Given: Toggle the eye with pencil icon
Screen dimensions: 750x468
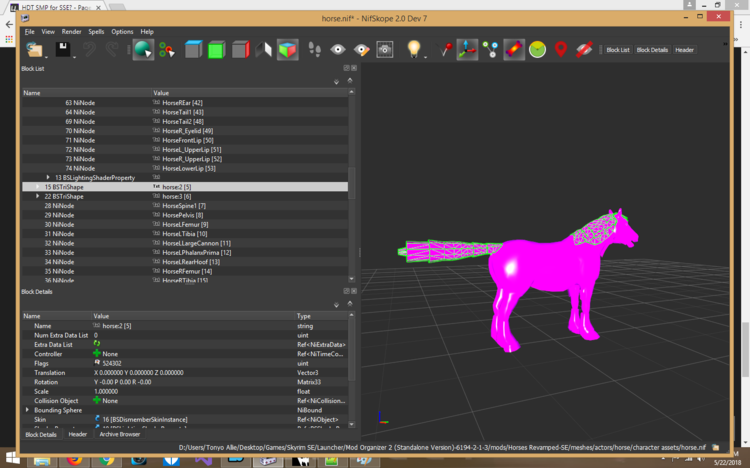Looking at the screenshot, I should point(361,49).
